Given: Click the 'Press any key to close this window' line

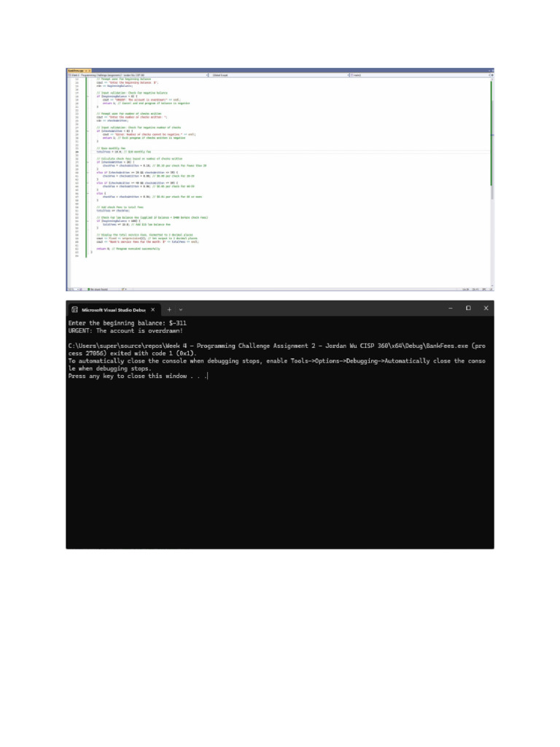Looking at the screenshot, I should tap(138, 376).
